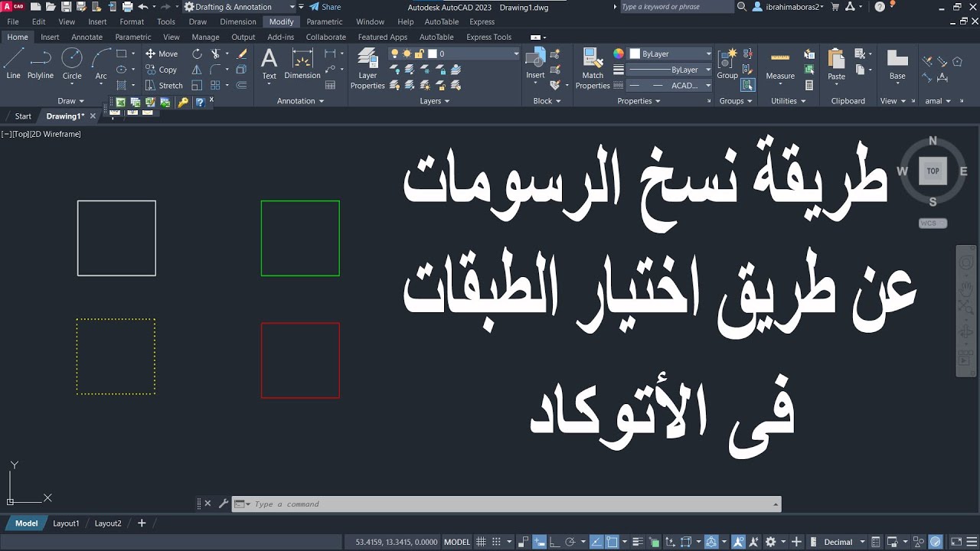Select the Text annotation tool

(269, 64)
